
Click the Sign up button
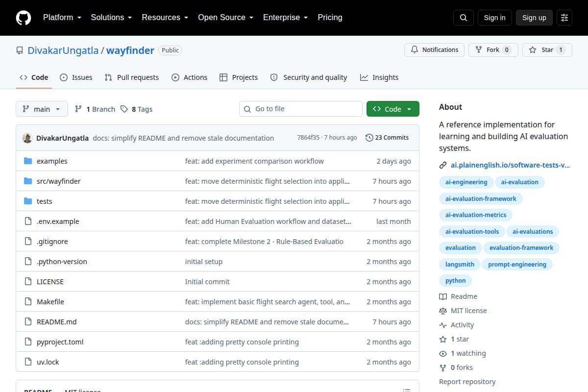[x=534, y=18]
